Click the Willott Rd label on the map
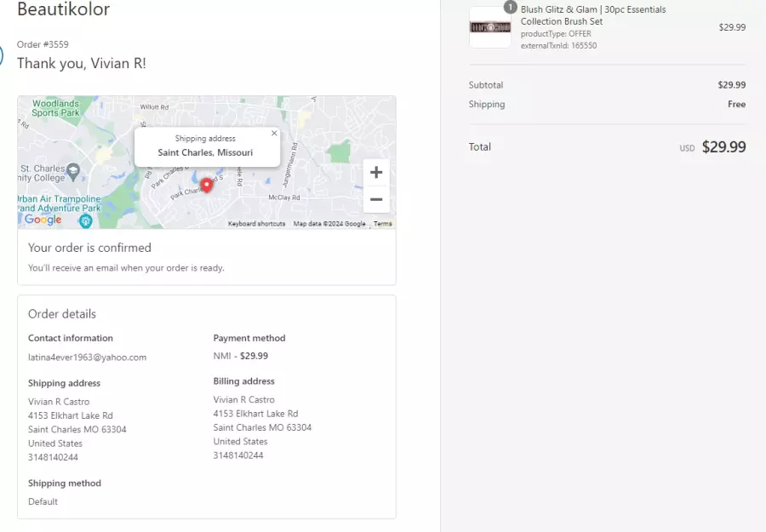 point(154,107)
